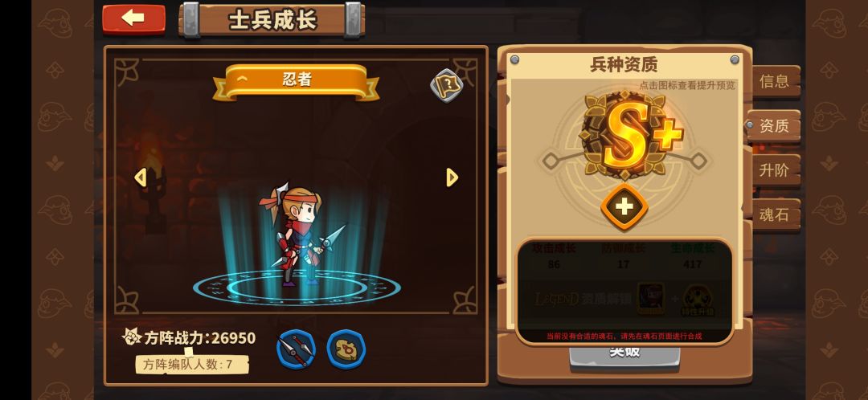868x400 pixels.
Task: Expand the 忍者 soldier name banner
Action: click(296, 82)
